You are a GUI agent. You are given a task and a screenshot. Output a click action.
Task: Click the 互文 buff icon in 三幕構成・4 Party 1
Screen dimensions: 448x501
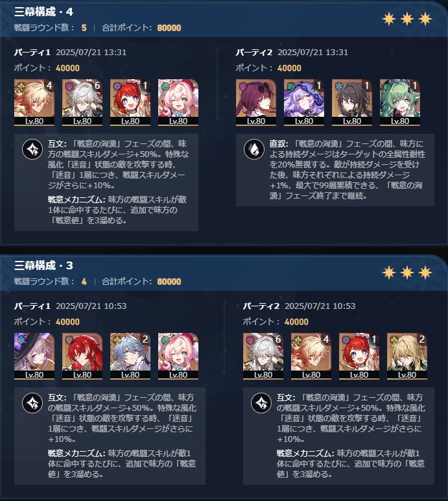pos(32,149)
